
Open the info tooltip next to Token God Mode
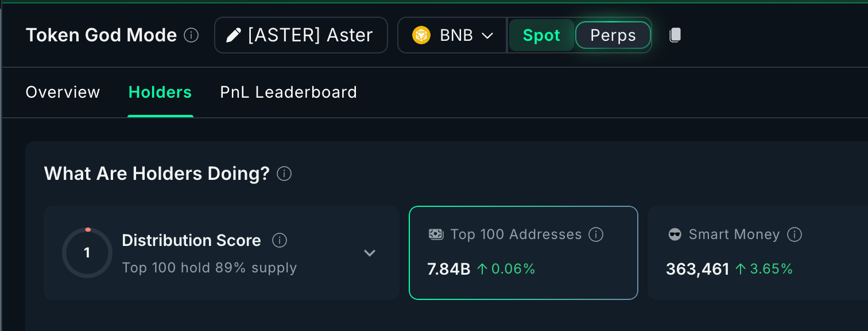[192, 35]
